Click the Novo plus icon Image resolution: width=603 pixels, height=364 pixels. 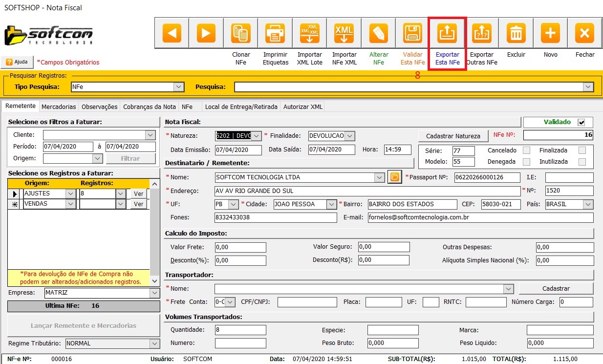tap(550, 33)
